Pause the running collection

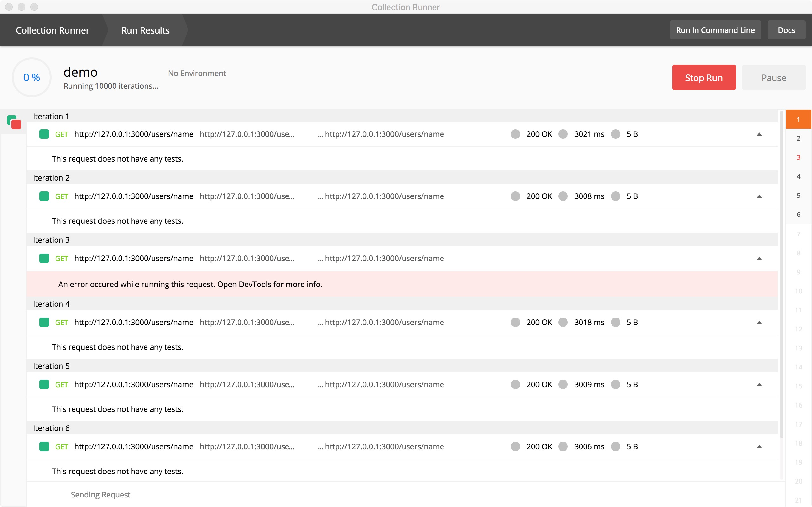[773, 77]
